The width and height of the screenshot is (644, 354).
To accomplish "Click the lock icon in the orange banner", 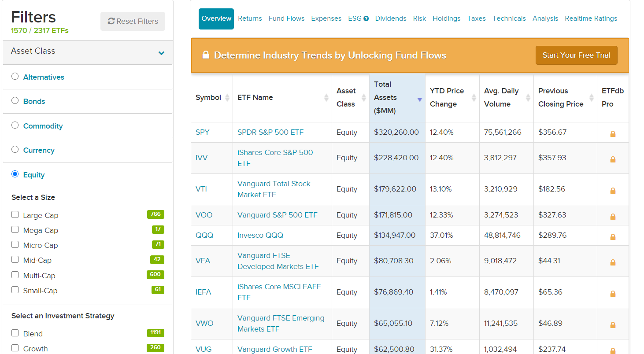I will pyautogui.click(x=205, y=55).
